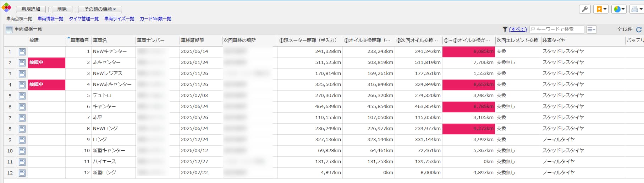Click the colorful app logo icon
644x183 pixels.
click(x=6, y=8)
